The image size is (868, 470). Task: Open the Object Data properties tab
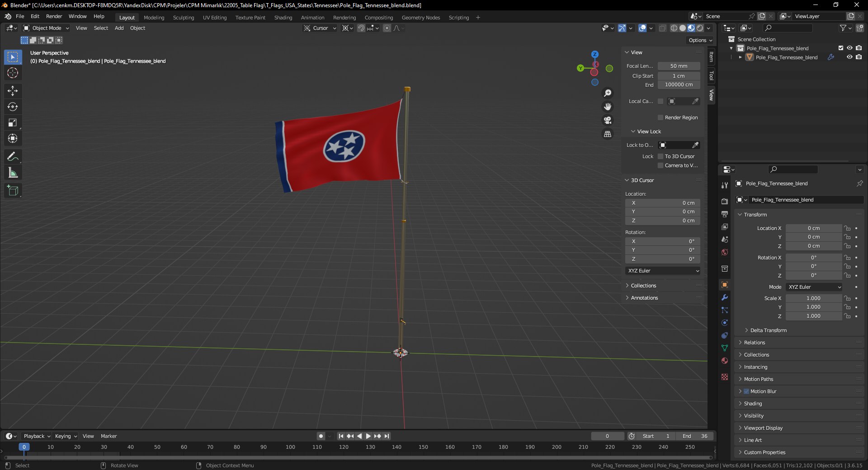point(725,348)
